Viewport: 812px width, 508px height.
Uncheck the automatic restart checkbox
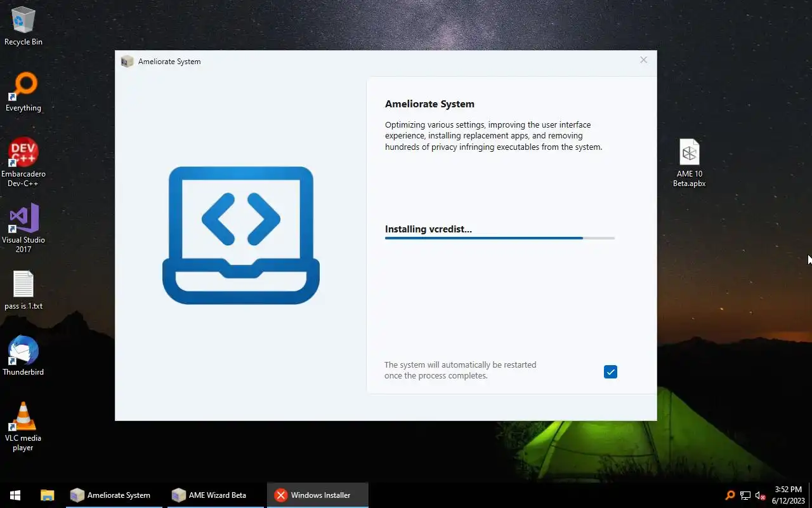[x=610, y=372]
